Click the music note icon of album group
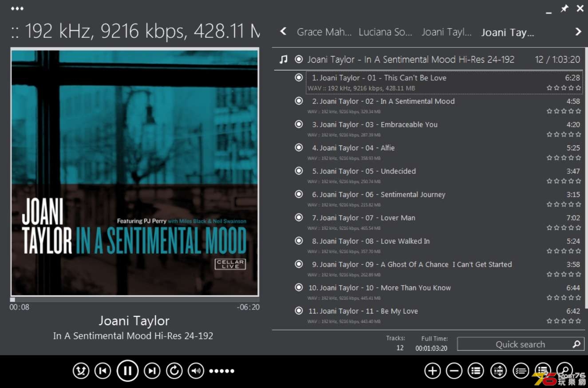The width and height of the screenshot is (588, 388). (x=284, y=59)
